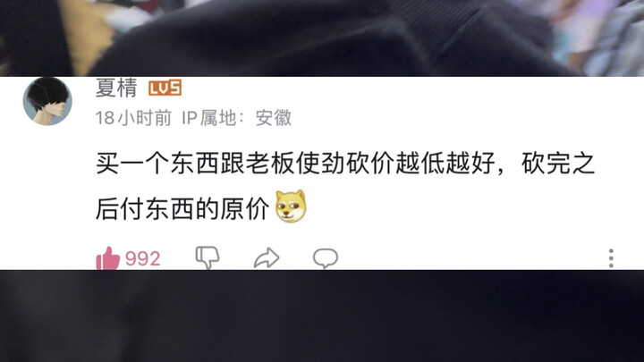This screenshot has width=644, height=362.
Task: Click the text 后付东西的原价
Action: [x=182, y=209]
